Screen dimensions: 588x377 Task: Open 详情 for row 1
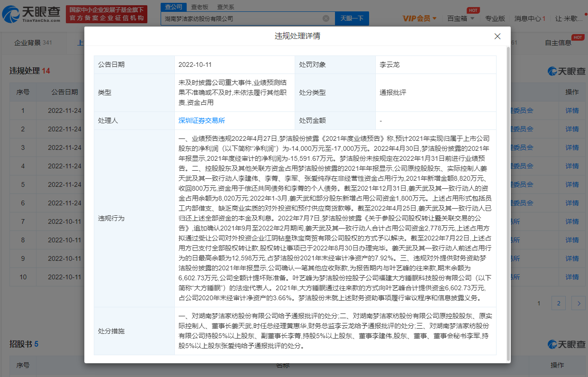572,110
